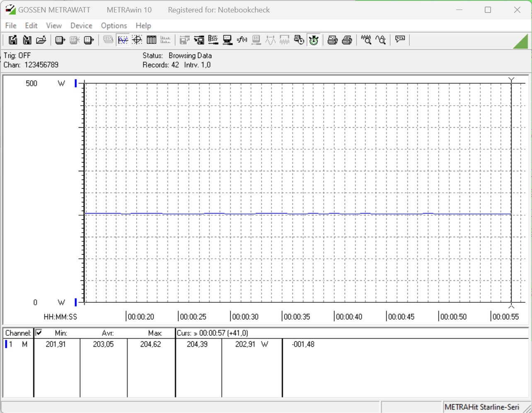
Task: Open the Options menu
Action: (114, 26)
